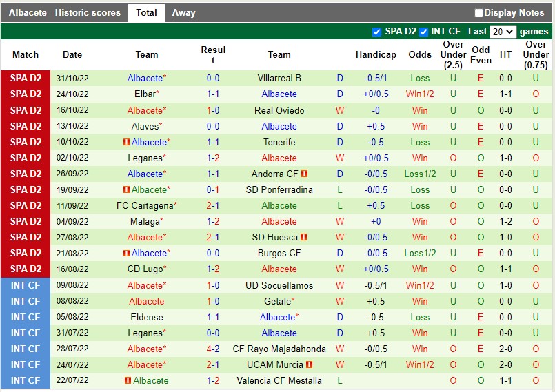Click date 24/10/22 in Eibar row
Viewport: 555px width, 392px height.
pos(72,94)
